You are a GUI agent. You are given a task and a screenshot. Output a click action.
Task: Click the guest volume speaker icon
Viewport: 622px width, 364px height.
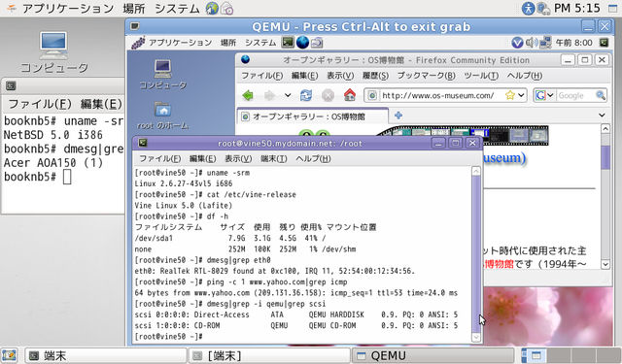point(532,43)
